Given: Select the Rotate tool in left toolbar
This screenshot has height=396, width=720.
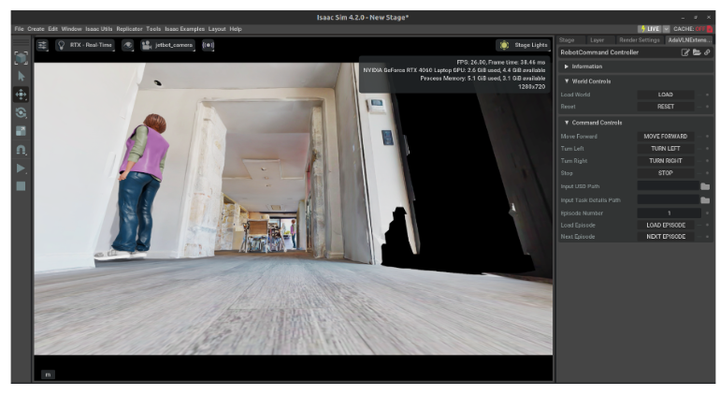Looking at the screenshot, I should click(21, 113).
